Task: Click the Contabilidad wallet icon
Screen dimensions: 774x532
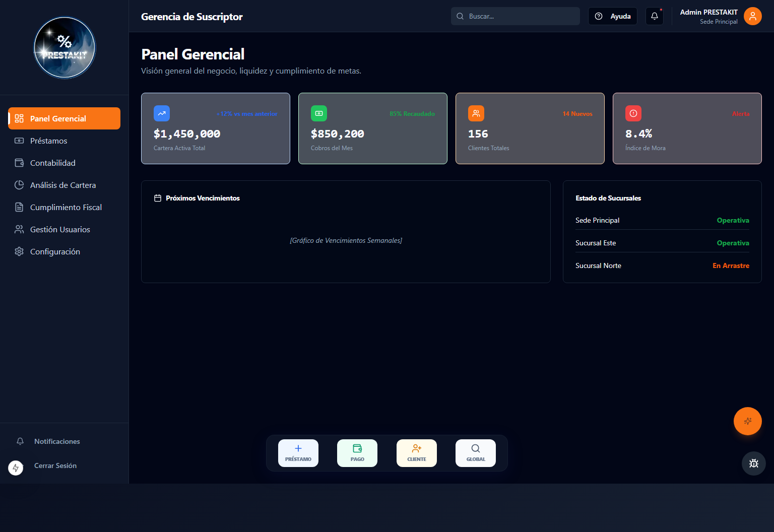Action: (19, 163)
